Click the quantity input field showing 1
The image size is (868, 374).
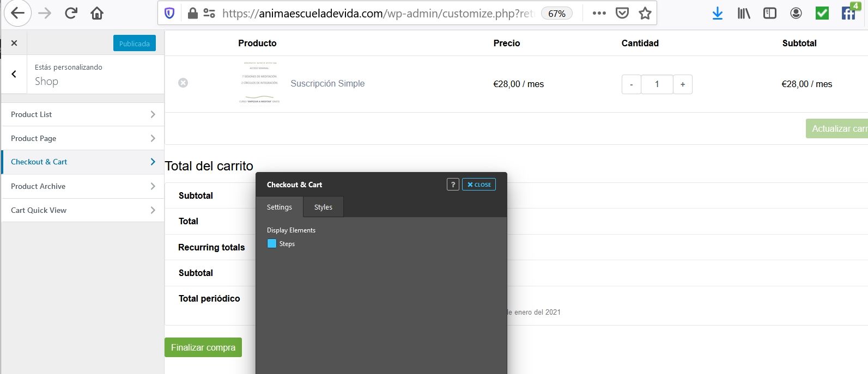point(657,84)
